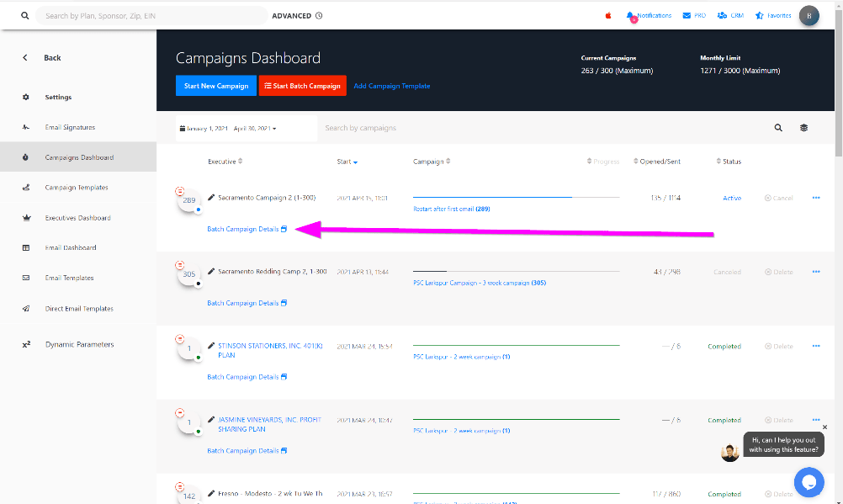Screen dimensions: 843x504
Task: Click Start New Campaign button
Action: coord(216,86)
